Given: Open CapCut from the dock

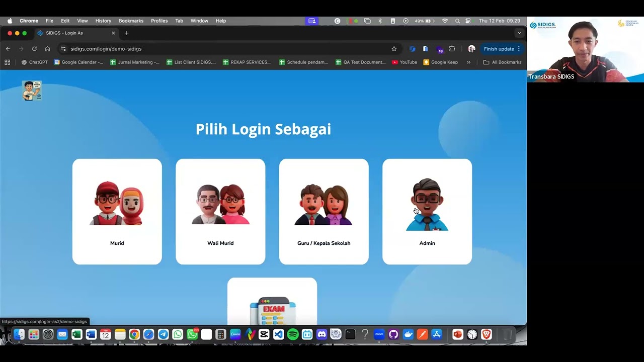Looking at the screenshot, I should [x=264, y=334].
